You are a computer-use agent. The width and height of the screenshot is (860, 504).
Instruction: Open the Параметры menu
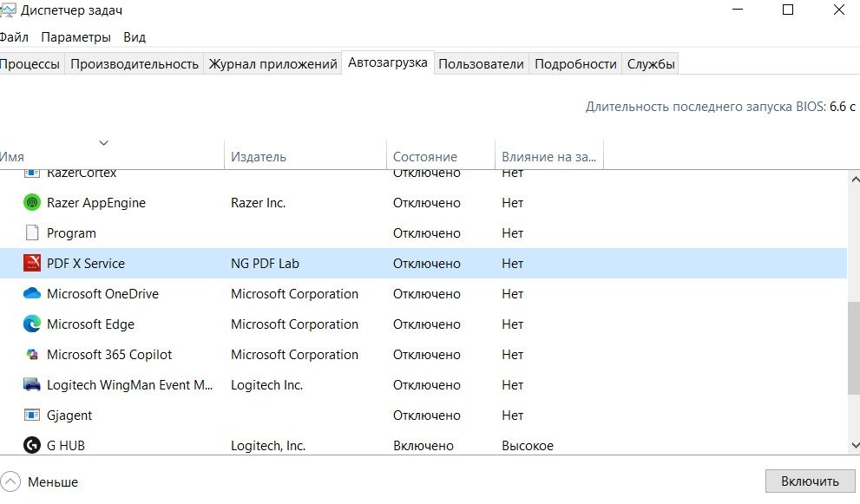click(x=75, y=37)
